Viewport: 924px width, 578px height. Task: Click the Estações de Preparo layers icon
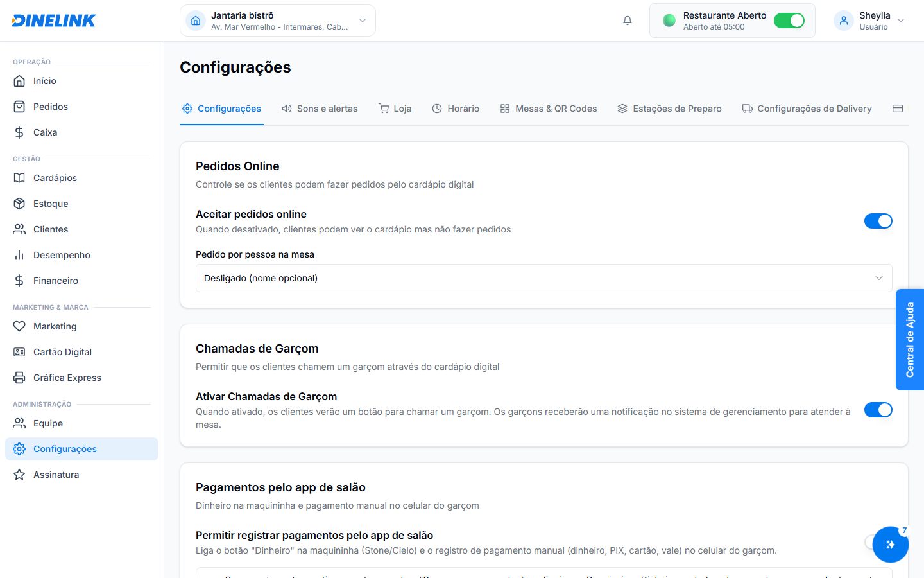(622, 109)
